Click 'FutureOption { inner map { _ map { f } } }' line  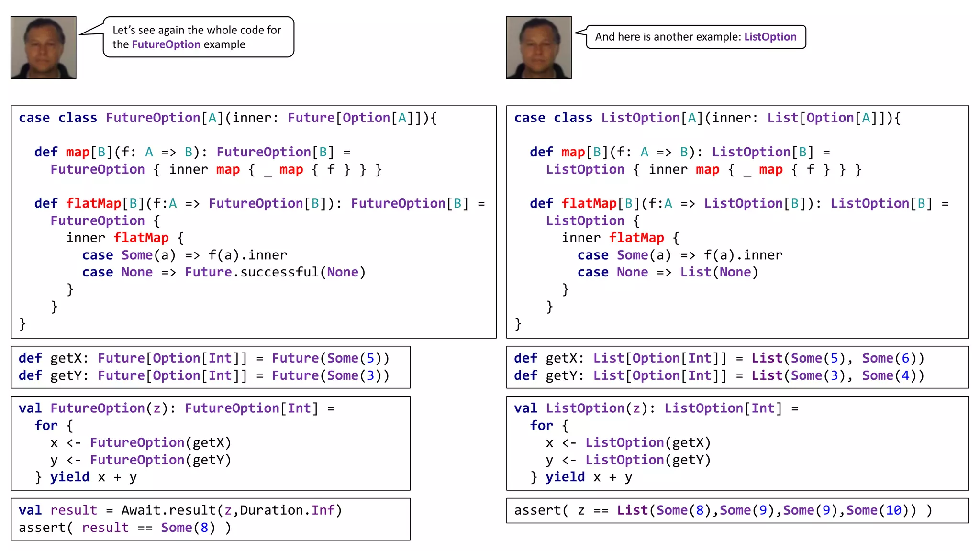(216, 169)
